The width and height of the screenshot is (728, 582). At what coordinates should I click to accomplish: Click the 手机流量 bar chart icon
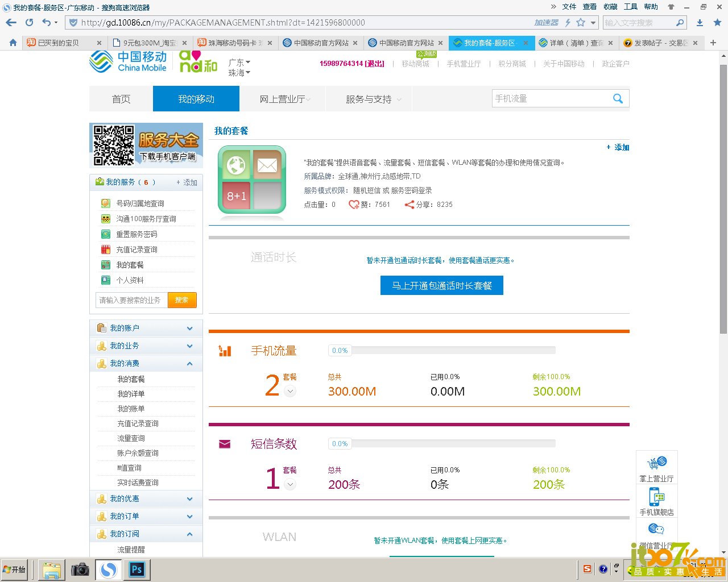(225, 351)
